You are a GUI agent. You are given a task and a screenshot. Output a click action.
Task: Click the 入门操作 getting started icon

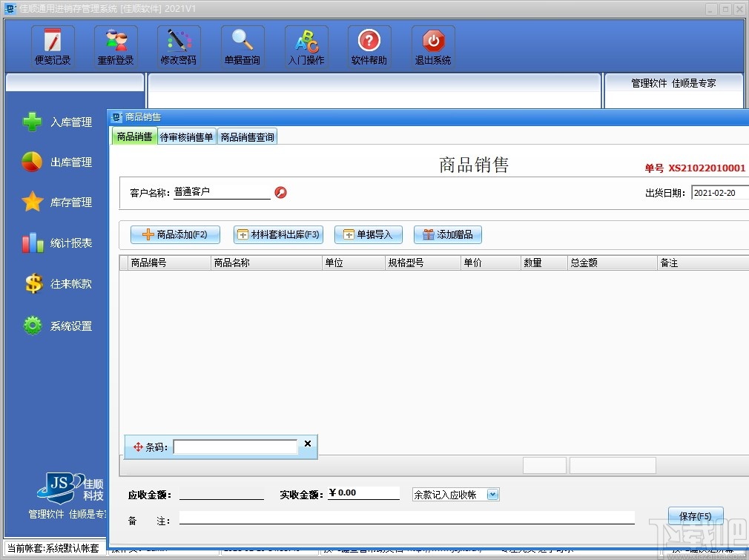point(306,45)
